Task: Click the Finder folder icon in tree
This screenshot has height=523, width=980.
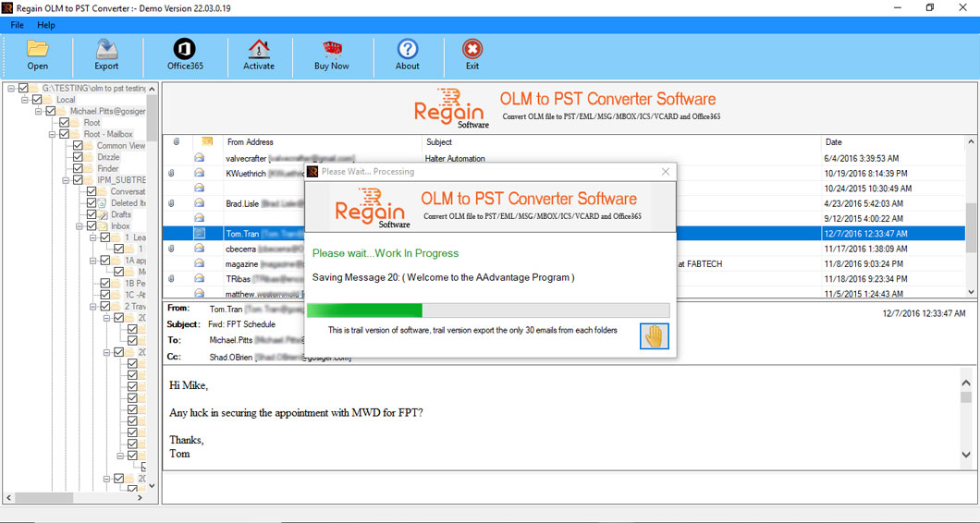Action: click(90, 168)
